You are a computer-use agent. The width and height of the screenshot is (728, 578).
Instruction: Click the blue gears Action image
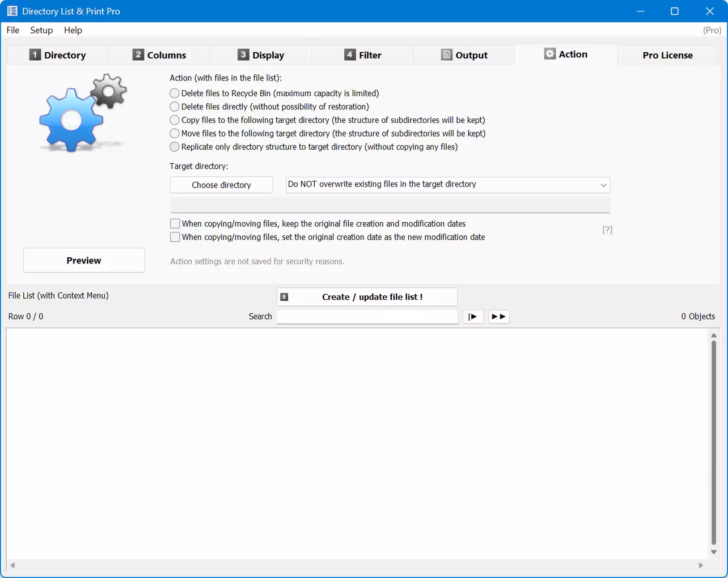[83, 113]
